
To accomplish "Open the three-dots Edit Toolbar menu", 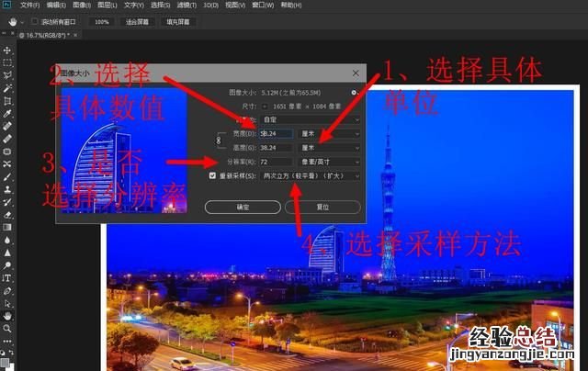I will click(x=7, y=341).
